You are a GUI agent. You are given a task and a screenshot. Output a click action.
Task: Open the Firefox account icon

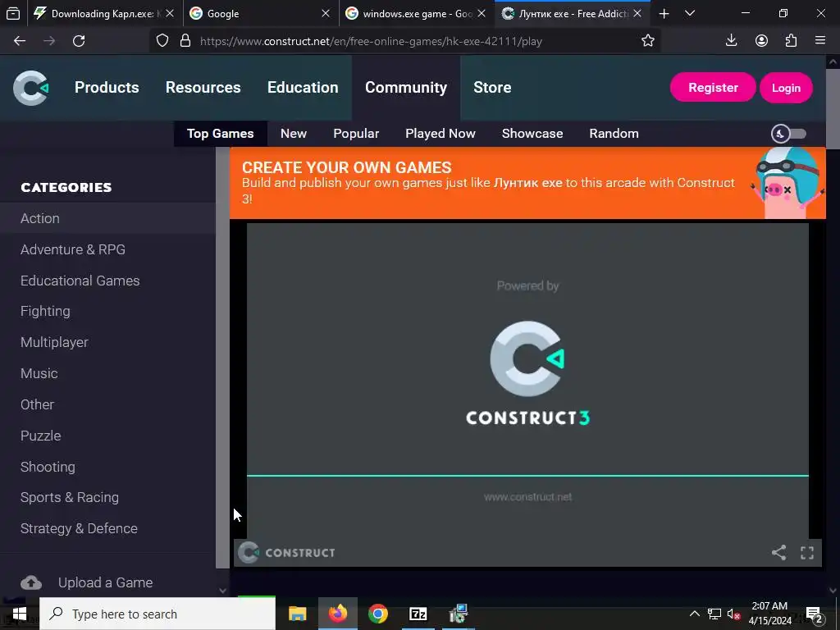coord(761,41)
